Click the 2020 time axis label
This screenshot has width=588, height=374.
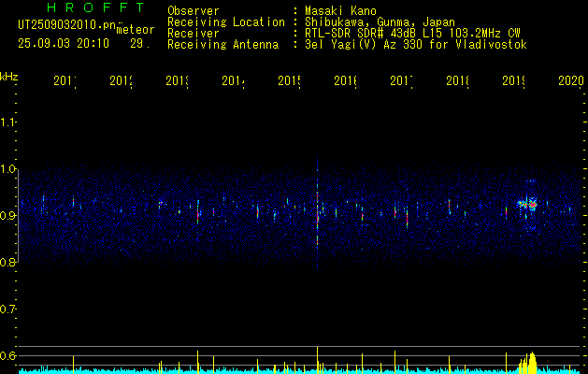click(x=571, y=80)
